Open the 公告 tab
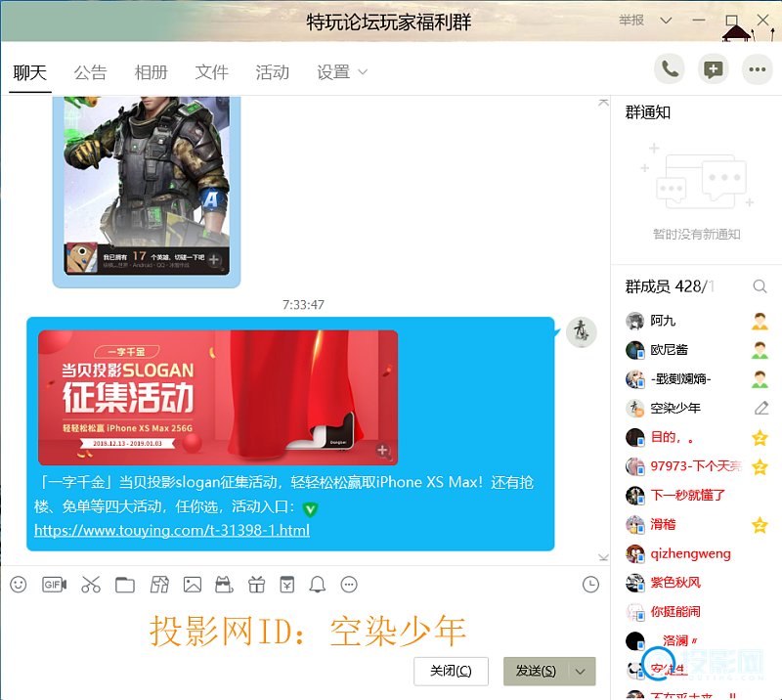This screenshot has width=782, height=700. coord(90,73)
